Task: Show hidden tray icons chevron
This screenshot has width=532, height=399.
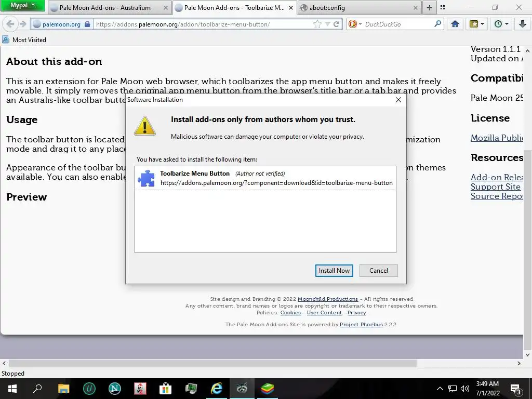Action: (440, 389)
